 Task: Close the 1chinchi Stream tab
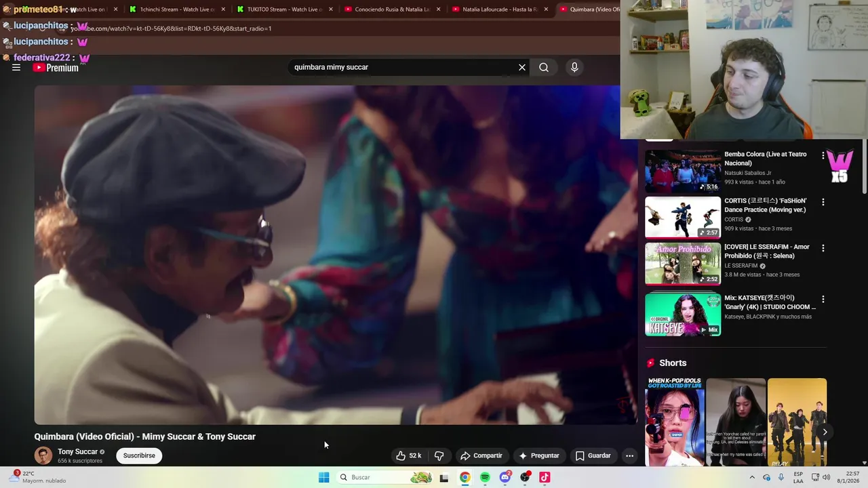coord(223,9)
